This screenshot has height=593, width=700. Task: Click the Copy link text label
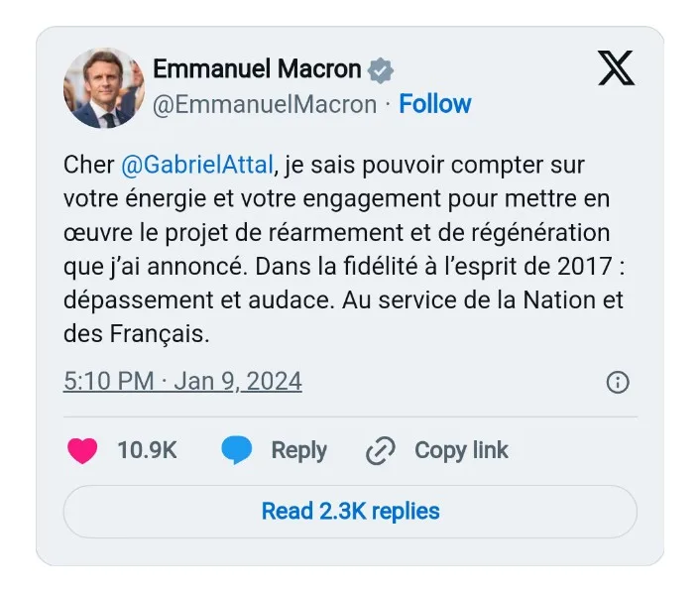point(461,450)
